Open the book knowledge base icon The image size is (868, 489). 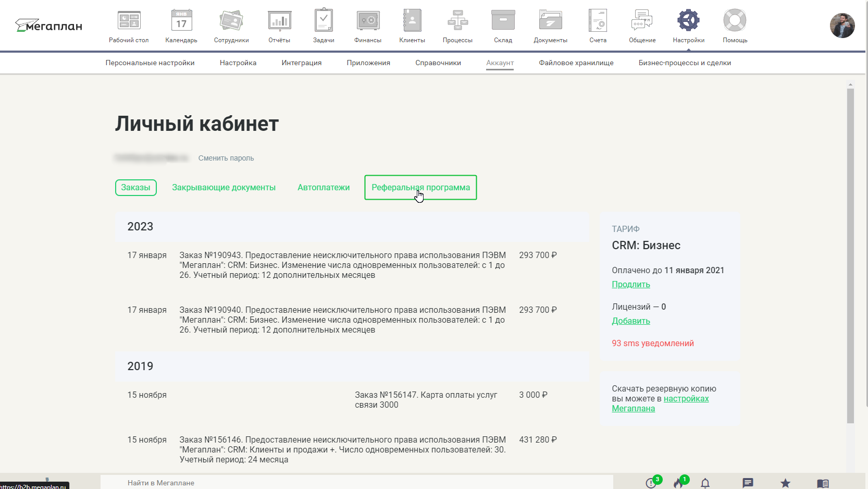pos(823,483)
